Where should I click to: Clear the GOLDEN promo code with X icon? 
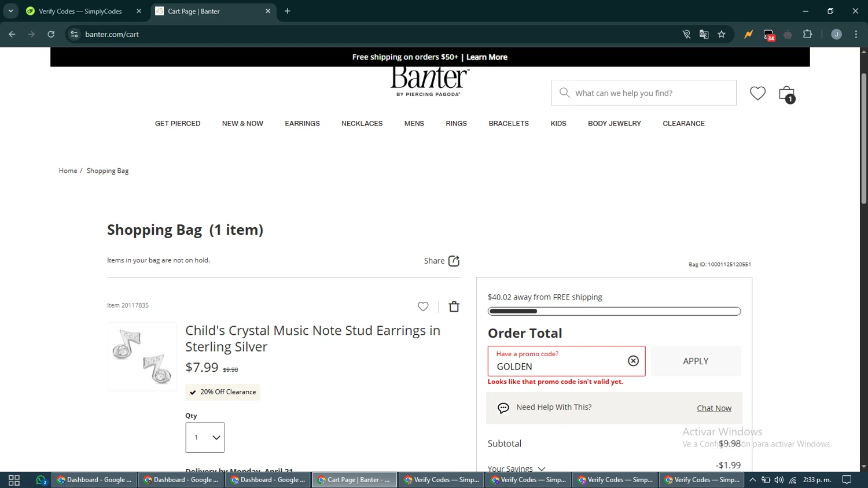pyautogui.click(x=634, y=361)
